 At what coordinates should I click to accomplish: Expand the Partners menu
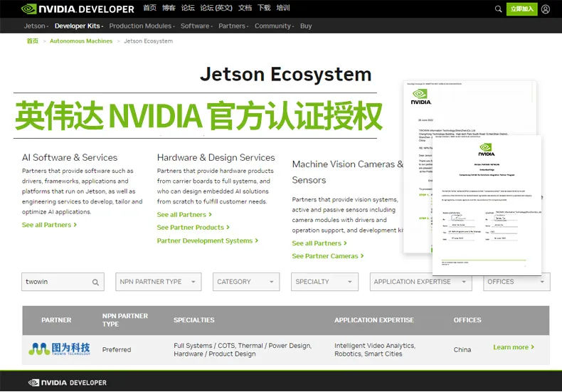pyautogui.click(x=233, y=26)
